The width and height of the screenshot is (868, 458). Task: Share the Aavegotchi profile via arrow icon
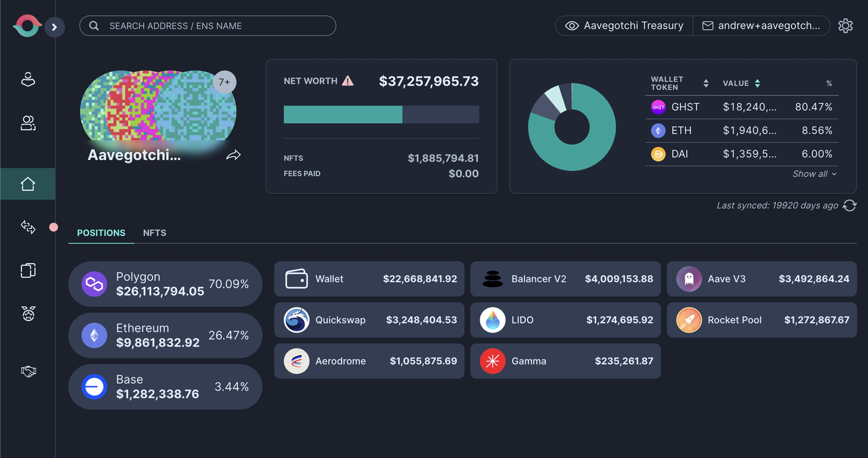tap(233, 155)
